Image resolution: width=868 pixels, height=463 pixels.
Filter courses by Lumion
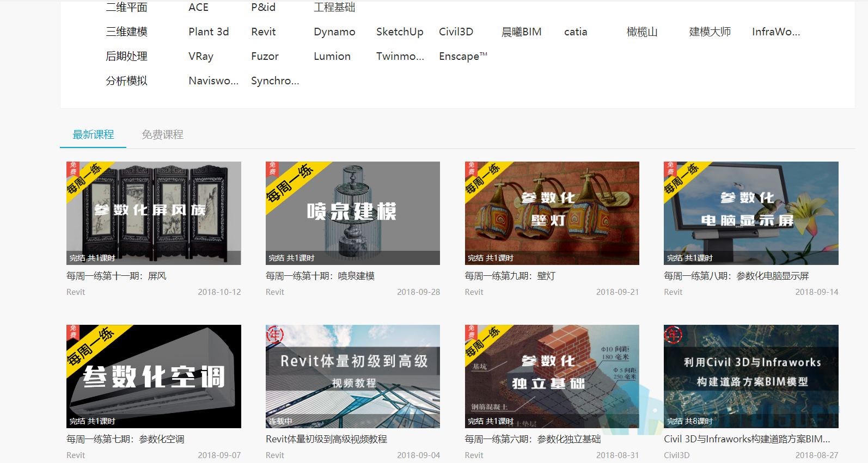pyautogui.click(x=332, y=56)
